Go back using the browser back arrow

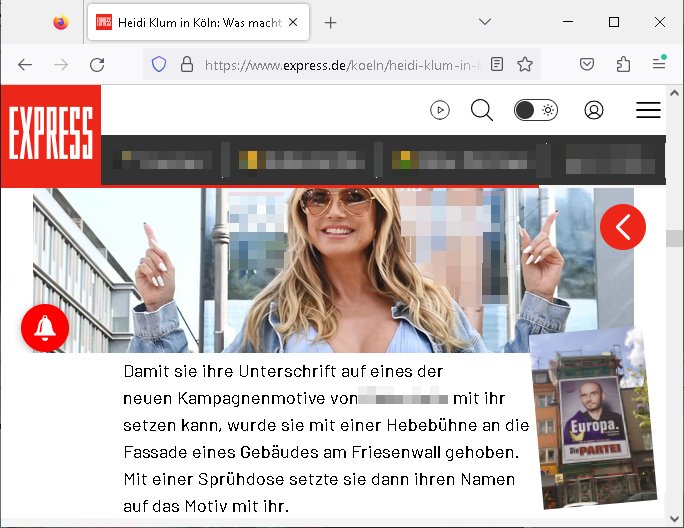25,64
